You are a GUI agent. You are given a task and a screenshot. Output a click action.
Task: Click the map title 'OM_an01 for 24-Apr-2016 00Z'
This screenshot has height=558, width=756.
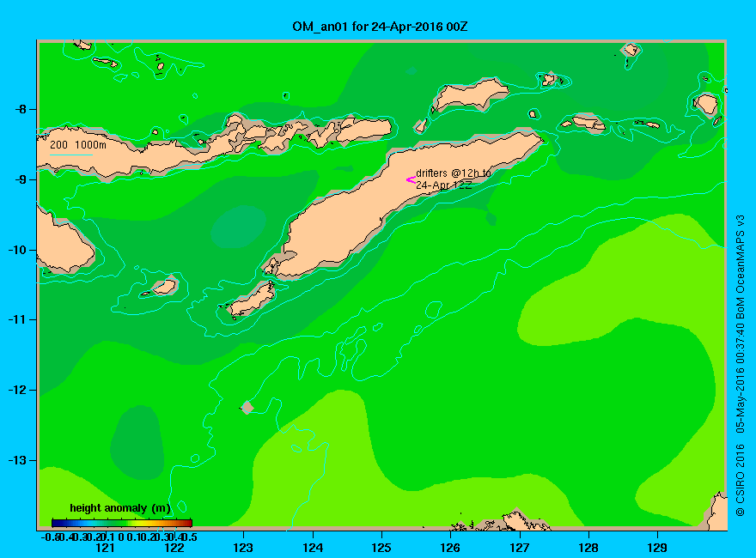click(x=380, y=26)
